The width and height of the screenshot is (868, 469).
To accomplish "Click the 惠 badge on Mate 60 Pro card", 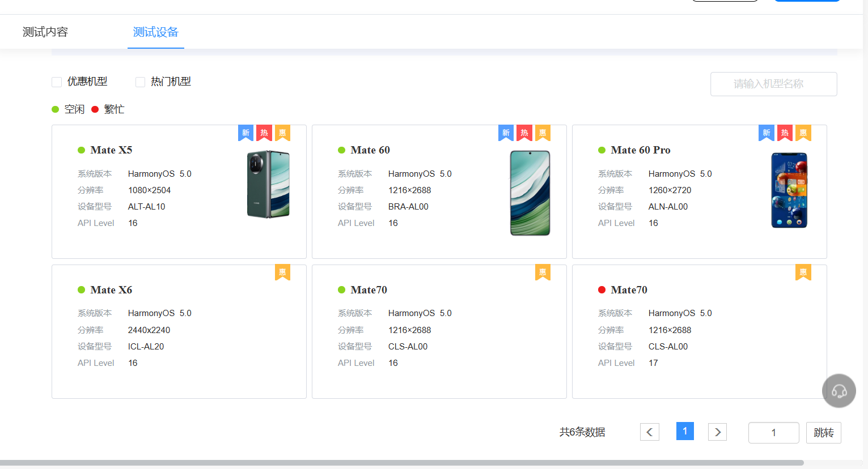I will pyautogui.click(x=803, y=133).
